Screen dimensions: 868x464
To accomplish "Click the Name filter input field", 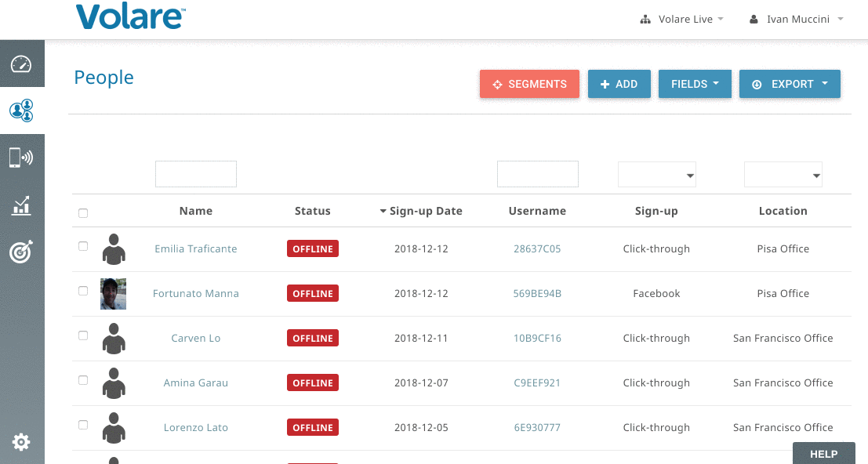I will (196, 174).
